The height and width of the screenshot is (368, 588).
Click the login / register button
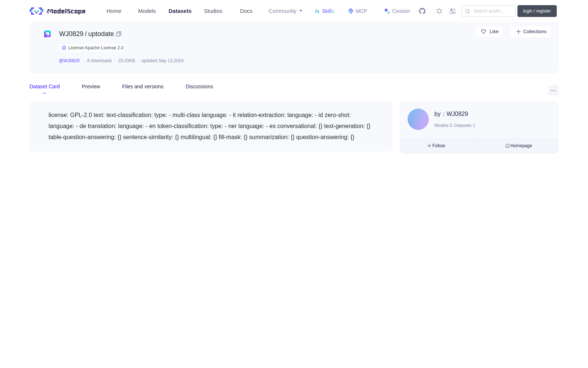(x=537, y=11)
